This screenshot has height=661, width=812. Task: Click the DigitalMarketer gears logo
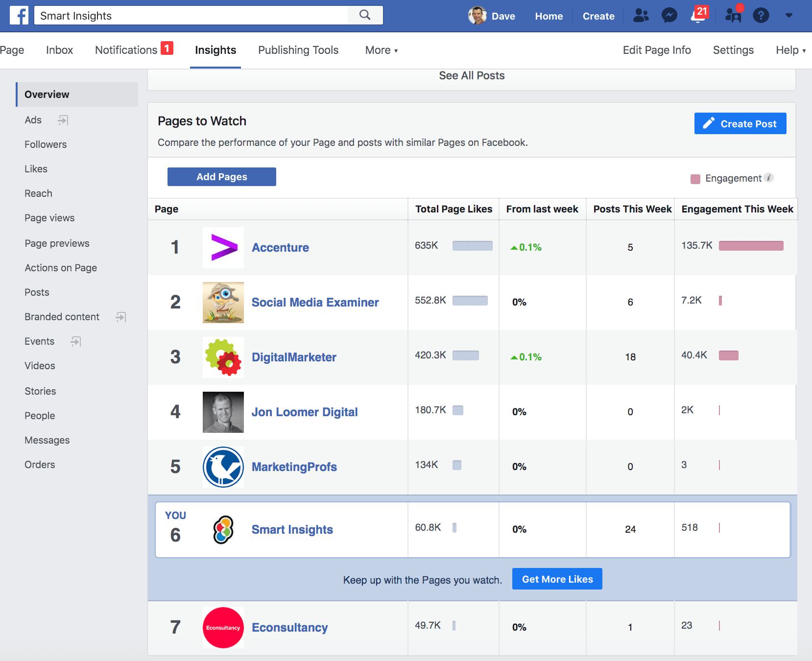(x=223, y=357)
